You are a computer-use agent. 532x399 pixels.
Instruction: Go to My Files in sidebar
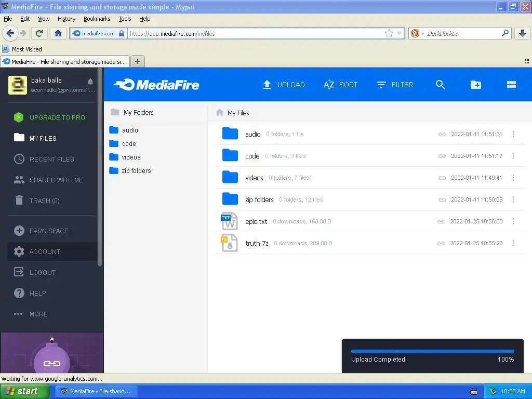click(35, 138)
